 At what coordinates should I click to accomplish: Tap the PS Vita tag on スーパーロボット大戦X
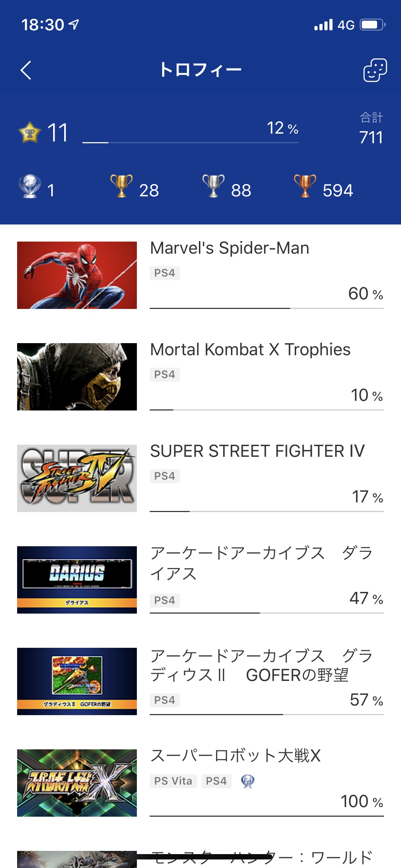(173, 781)
